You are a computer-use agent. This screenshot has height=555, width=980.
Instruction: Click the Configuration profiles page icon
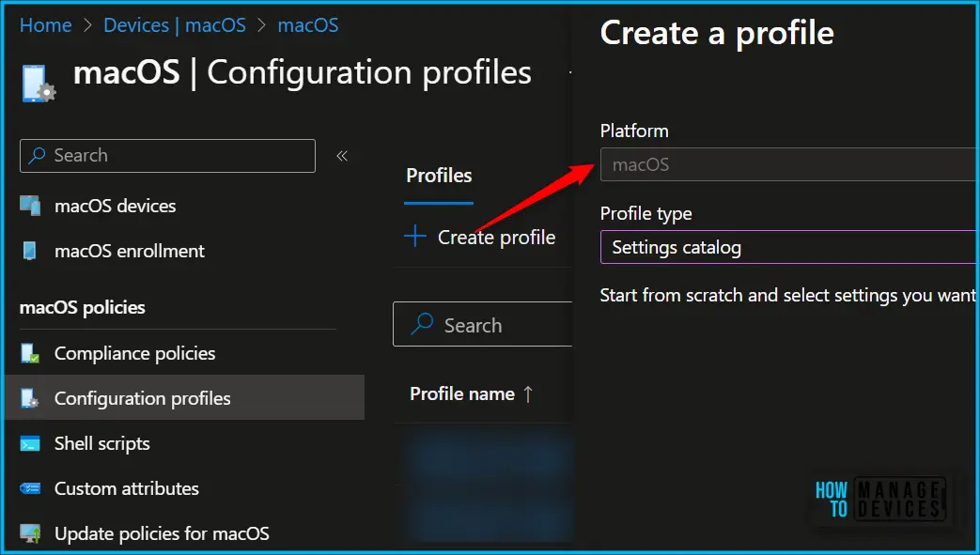(39, 84)
